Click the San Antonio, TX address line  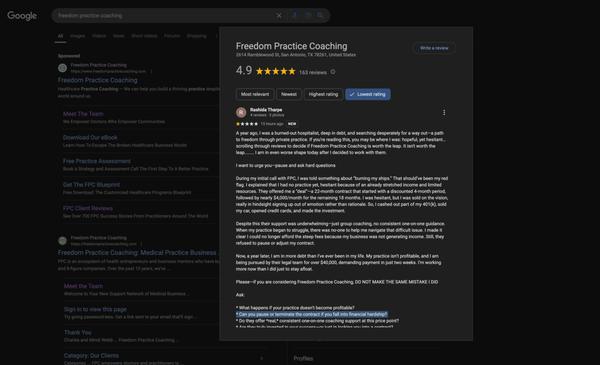296,55
